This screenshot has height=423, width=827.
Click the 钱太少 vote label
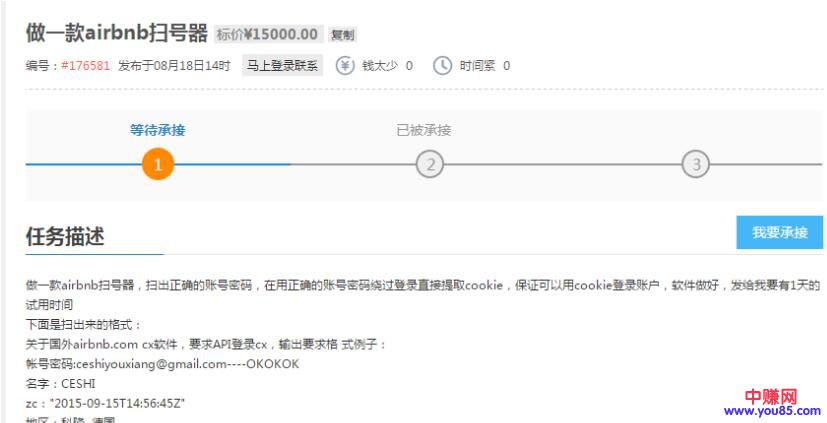tap(380, 66)
